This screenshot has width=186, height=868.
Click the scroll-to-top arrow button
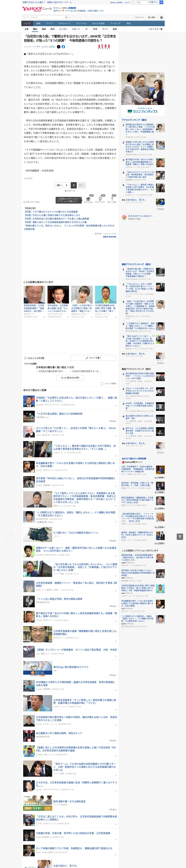(x=180, y=537)
